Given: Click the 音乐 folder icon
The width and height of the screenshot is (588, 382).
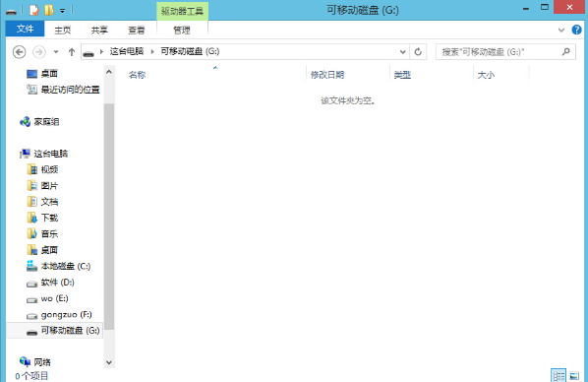Looking at the screenshot, I should 31,234.
